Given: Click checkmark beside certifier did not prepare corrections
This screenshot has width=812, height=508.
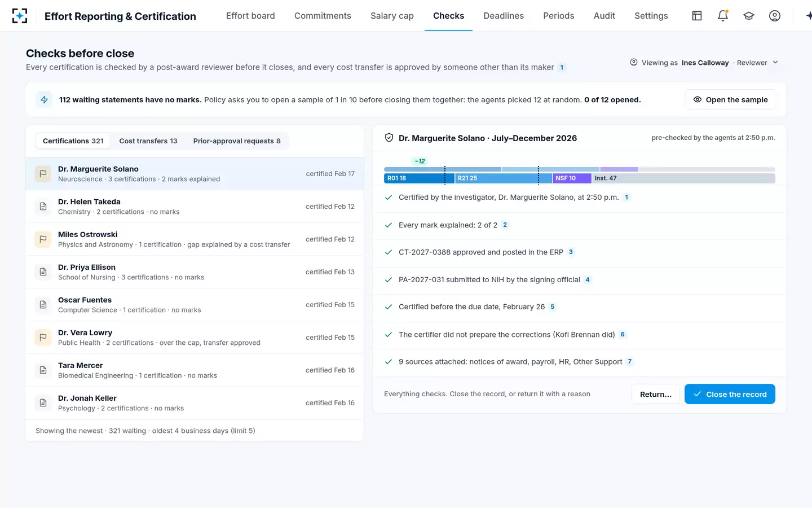Looking at the screenshot, I should [x=389, y=334].
